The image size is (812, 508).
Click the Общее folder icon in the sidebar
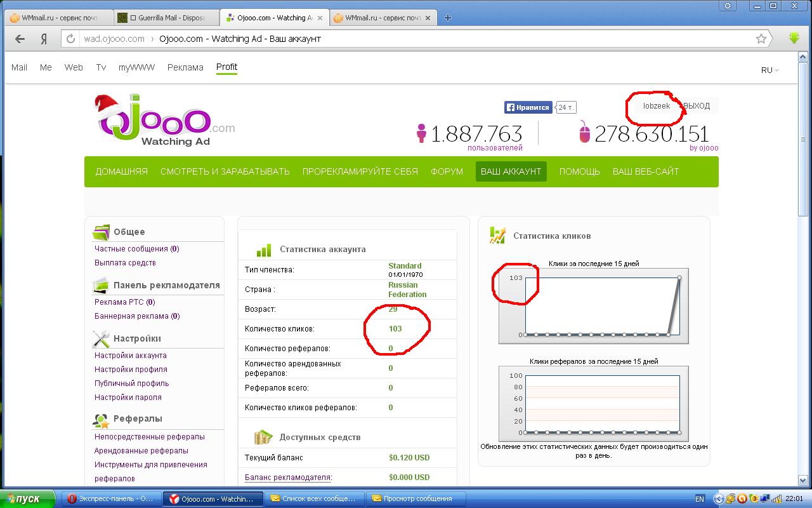click(x=101, y=231)
